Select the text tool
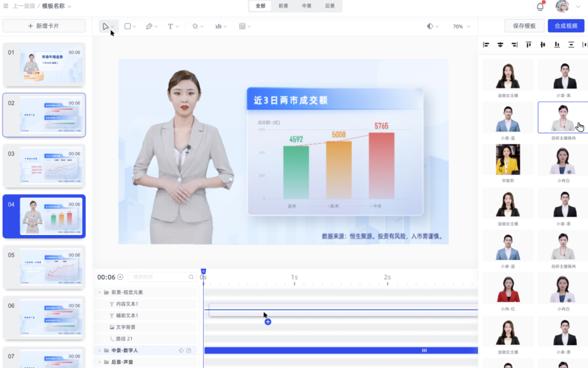588x368 pixels. pos(170,26)
